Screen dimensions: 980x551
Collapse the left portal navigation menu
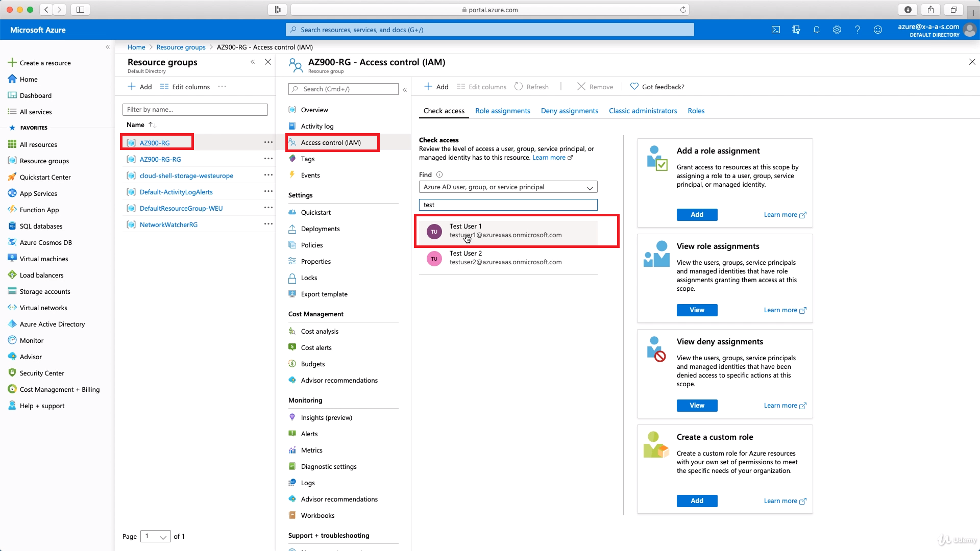(x=108, y=47)
